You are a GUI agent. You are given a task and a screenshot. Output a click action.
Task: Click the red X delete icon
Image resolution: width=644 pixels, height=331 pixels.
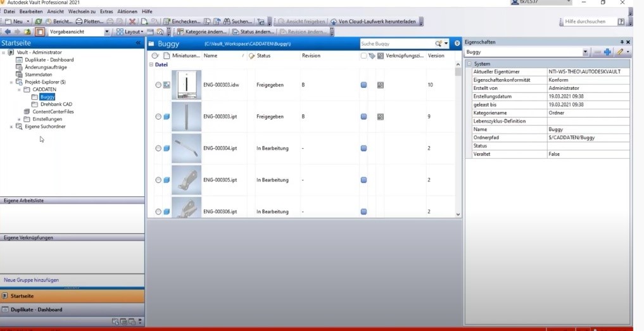point(132,22)
